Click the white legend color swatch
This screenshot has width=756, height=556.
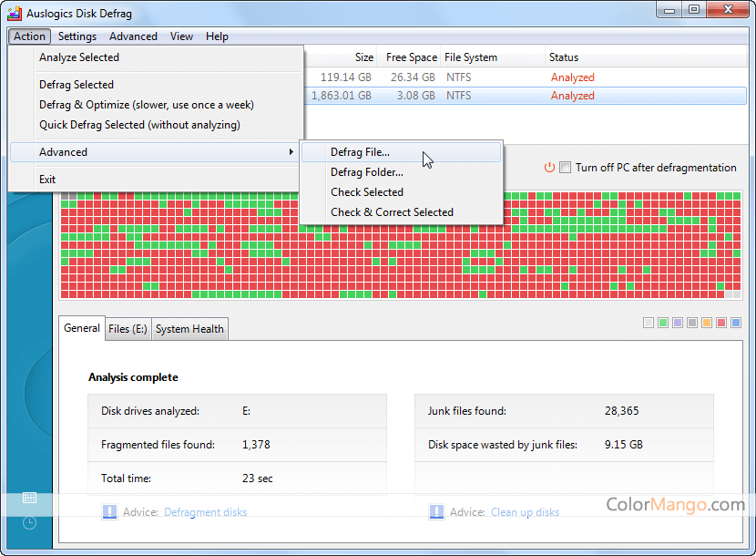pyautogui.click(x=649, y=323)
